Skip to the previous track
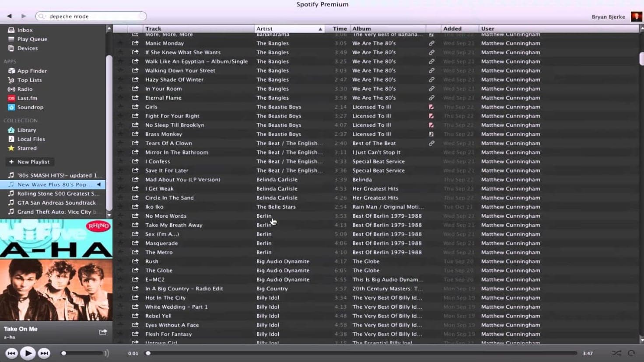This screenshot has height=362, width=644. (11, 353)
